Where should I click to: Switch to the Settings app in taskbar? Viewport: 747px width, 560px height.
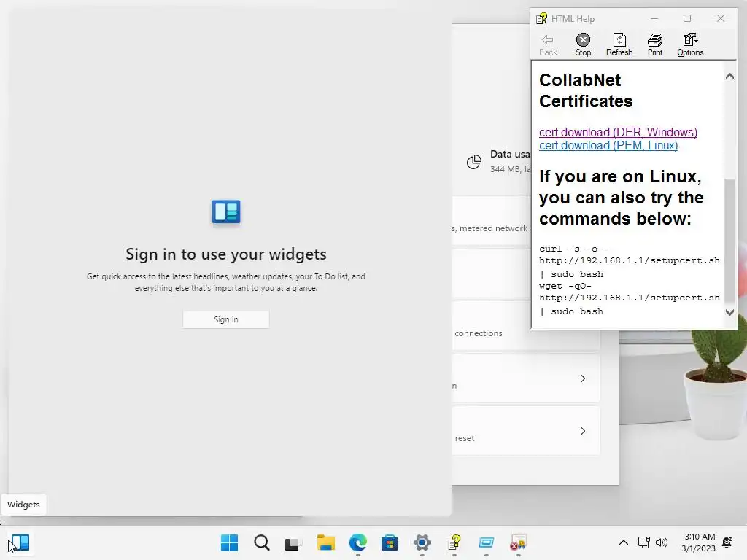pos(422,542)
